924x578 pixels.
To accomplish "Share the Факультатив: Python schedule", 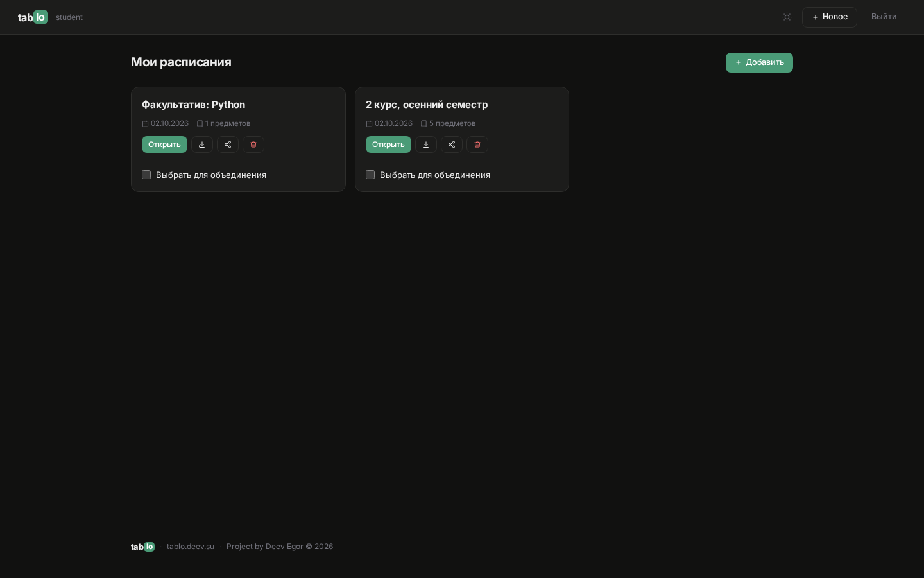I will [228, 144].
